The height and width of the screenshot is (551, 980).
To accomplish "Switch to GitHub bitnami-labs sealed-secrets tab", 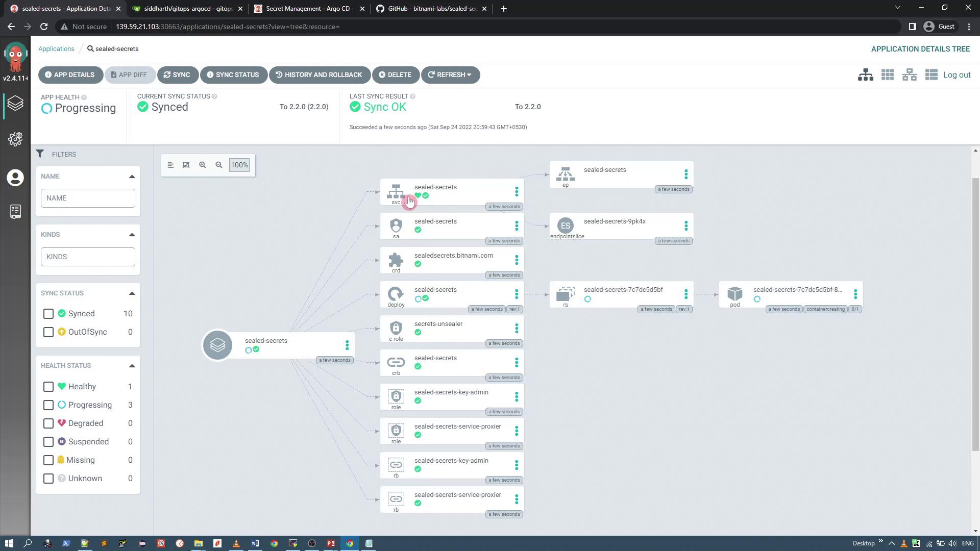I will click(431, 9).
